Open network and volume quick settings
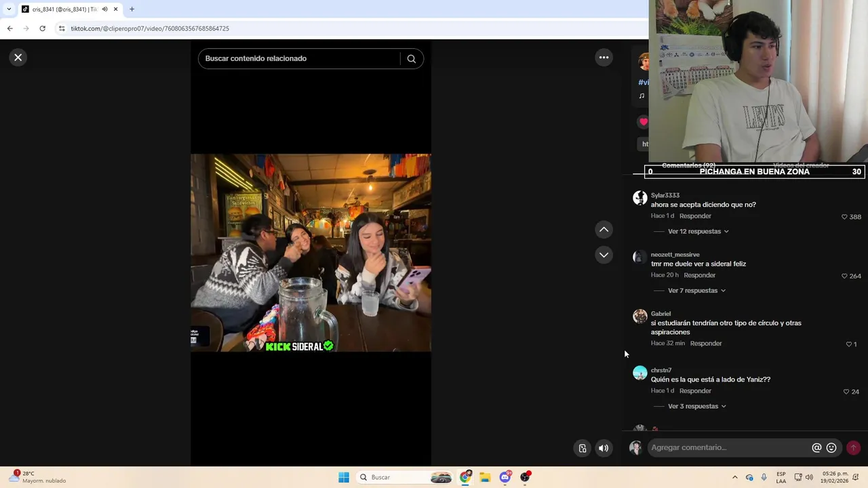The width and height of the screenshot is (868, 488). [804, 477]
